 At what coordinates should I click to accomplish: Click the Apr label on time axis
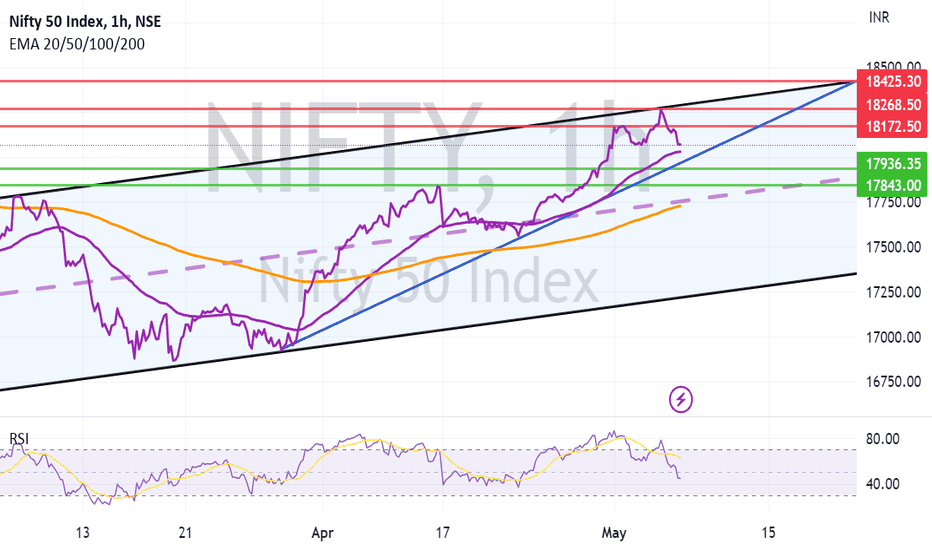tap(322, 533)
